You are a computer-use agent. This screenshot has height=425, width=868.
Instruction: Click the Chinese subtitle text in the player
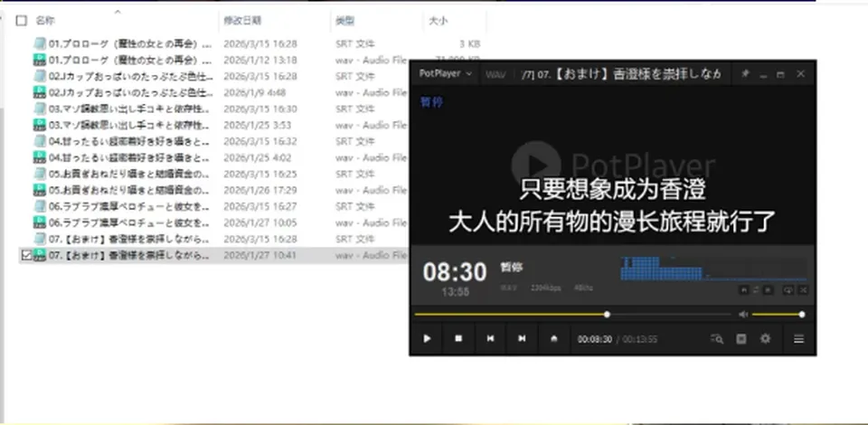(612, 206)
